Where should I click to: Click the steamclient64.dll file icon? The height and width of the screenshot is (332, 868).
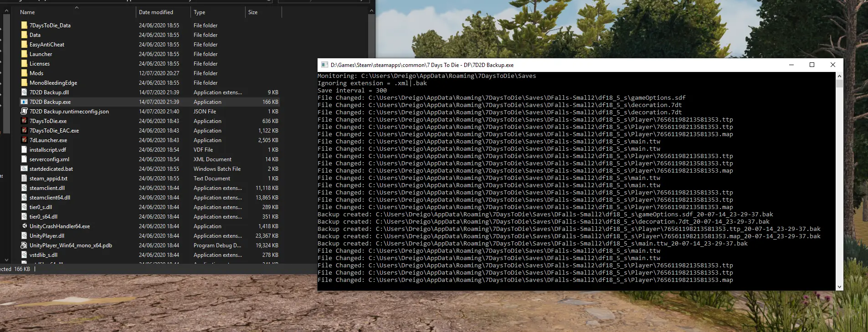coord(24,198)
